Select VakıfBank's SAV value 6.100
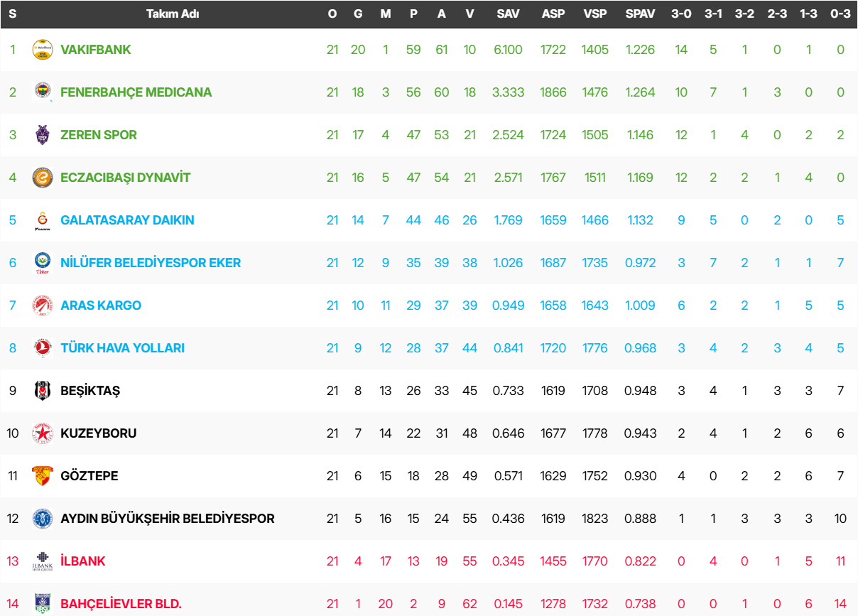This screenshot has width=858, height=616. coord(509,50)
